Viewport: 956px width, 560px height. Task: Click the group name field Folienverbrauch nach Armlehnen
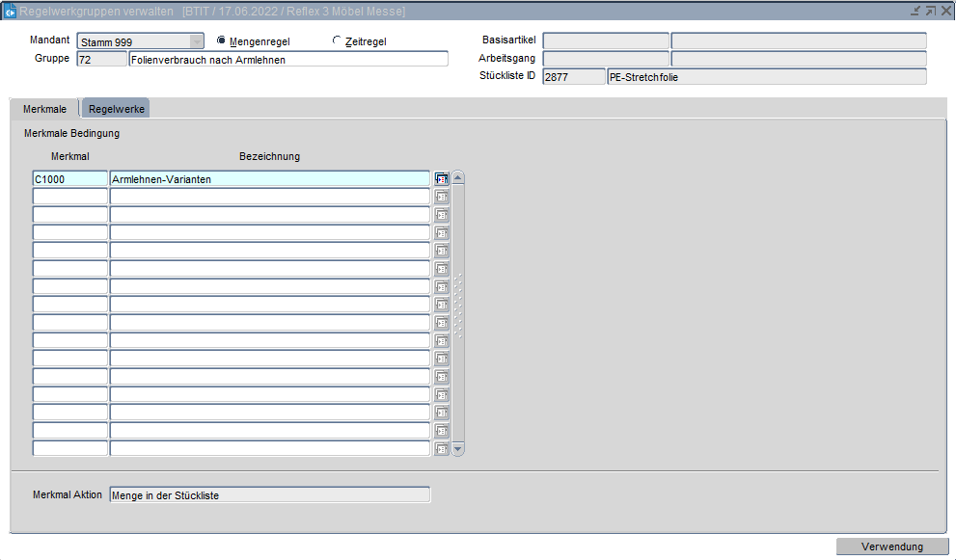coord(287,59)
